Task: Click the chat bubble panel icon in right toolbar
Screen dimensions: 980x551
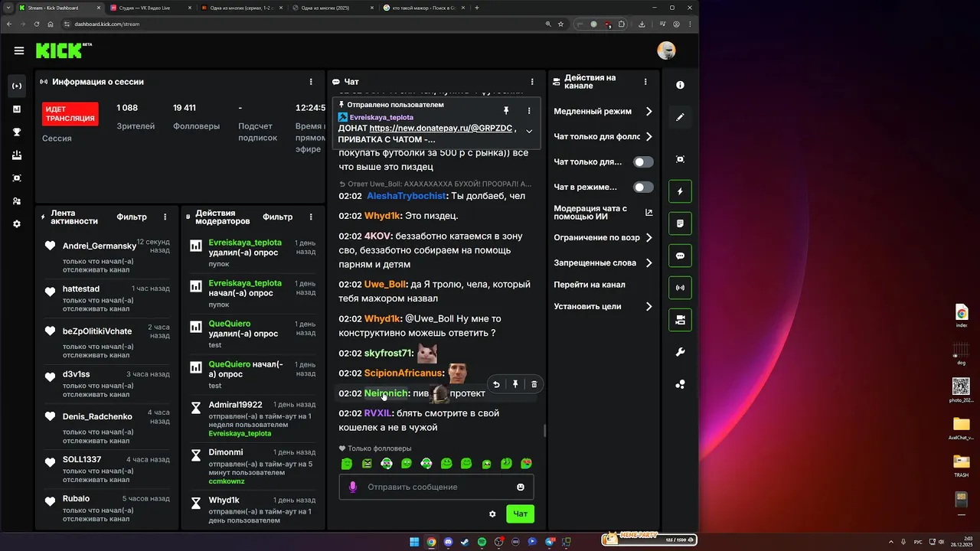Action: tap(680, 256)
